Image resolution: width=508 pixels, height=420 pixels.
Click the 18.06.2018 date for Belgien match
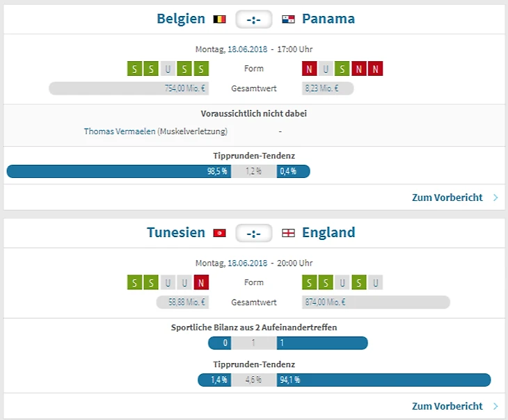[x=248, y=49]
